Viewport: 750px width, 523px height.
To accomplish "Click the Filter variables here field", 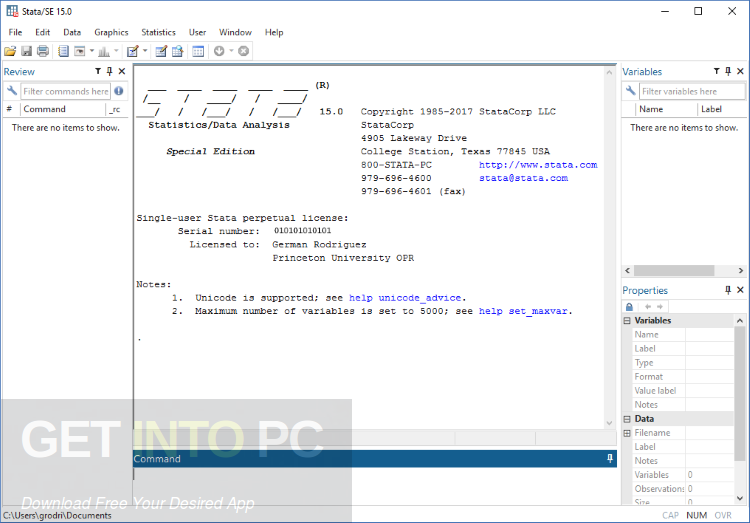I will point(692,91).
